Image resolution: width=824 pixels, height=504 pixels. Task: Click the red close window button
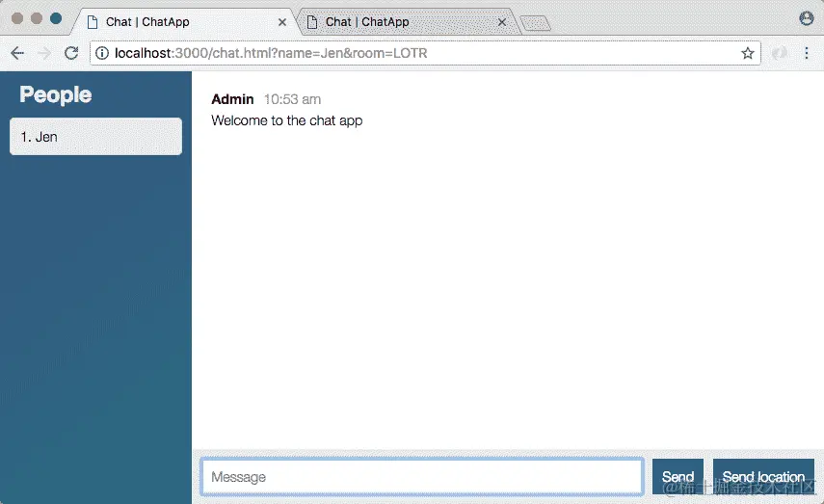coord(16,18)
